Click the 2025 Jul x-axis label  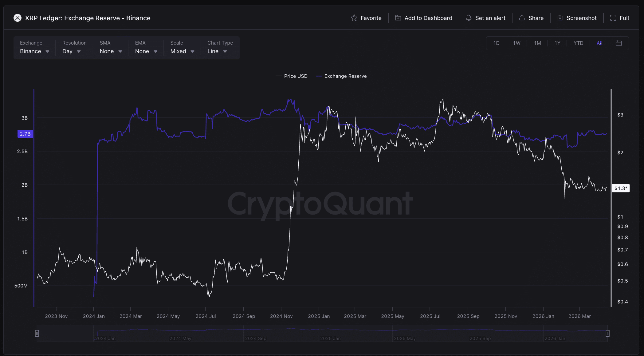pos(430,316)
